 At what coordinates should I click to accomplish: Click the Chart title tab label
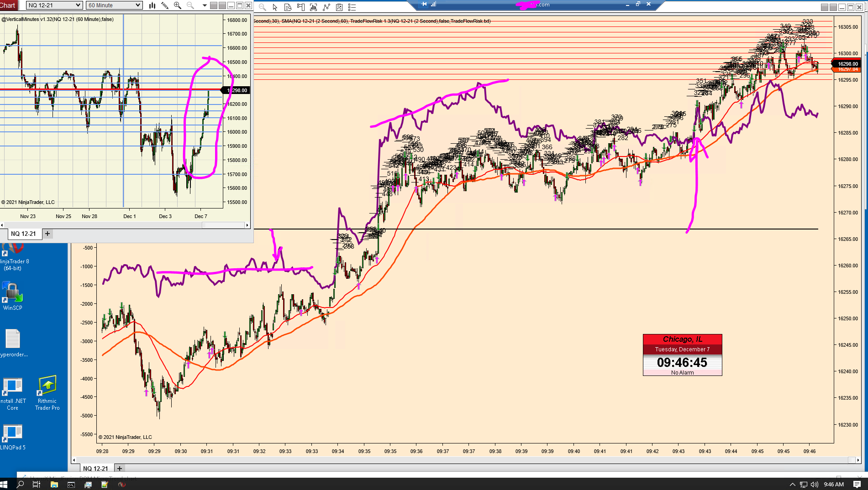point(8,5)
